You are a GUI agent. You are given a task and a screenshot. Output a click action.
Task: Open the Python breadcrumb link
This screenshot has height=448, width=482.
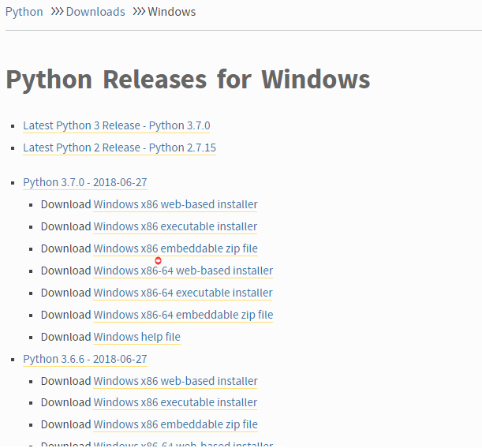coord(24,12)
